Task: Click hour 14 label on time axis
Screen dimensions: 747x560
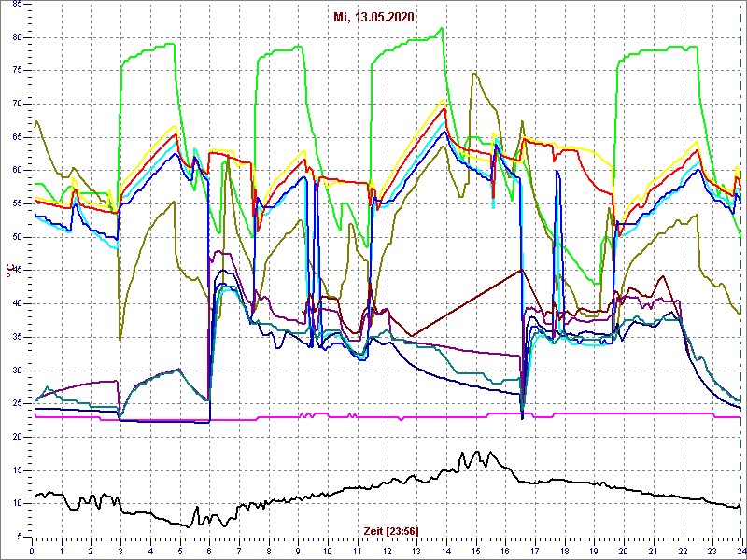Action: (446, 550)
